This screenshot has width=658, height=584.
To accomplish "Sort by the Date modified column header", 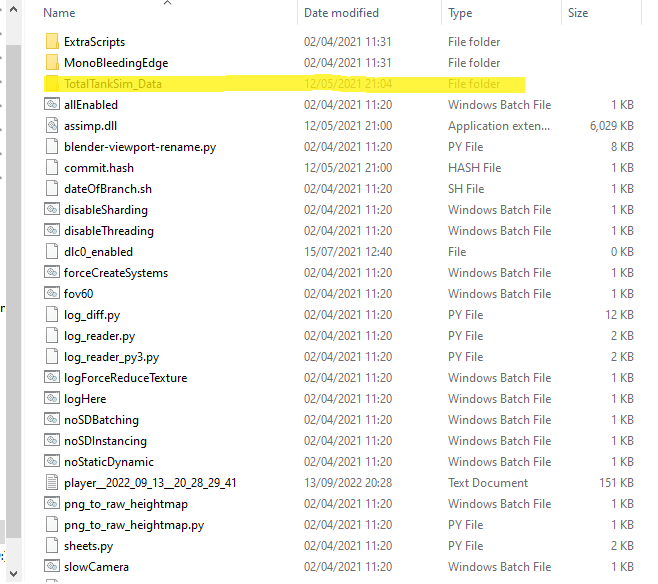I will (x=341, y=13).
